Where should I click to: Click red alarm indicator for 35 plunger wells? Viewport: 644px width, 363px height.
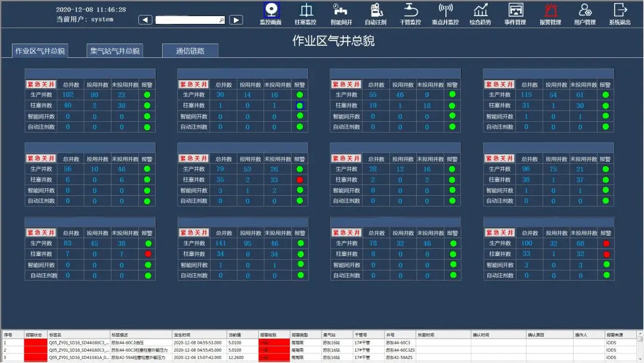click(299, 180)
